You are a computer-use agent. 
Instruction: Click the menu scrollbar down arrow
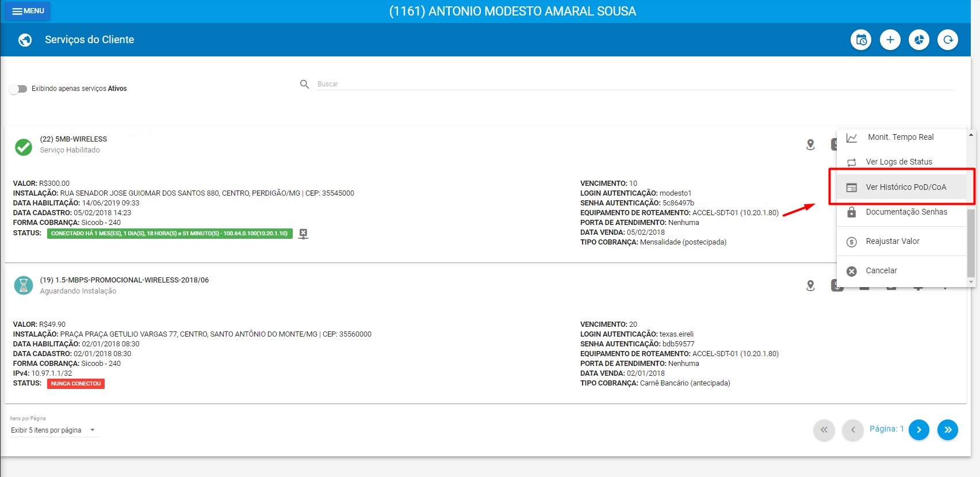(971, 282)
